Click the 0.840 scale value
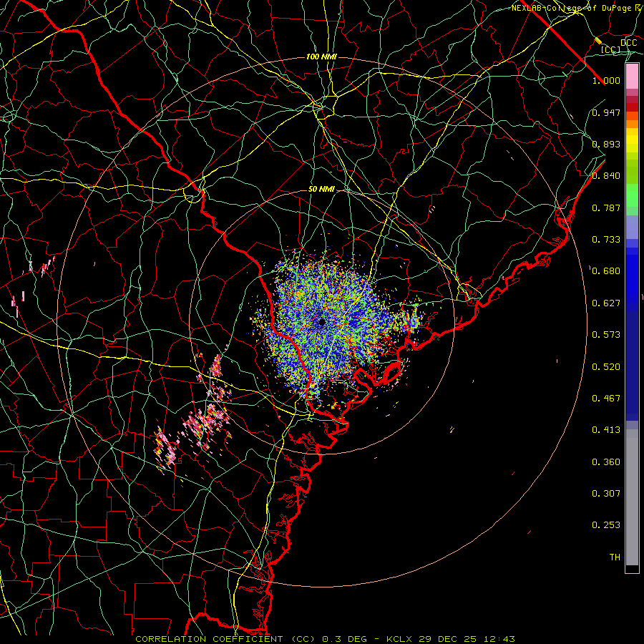 [x=606, y=176]
